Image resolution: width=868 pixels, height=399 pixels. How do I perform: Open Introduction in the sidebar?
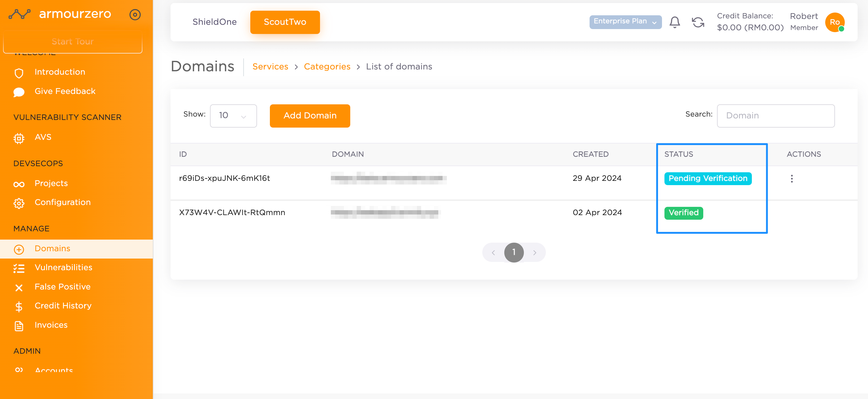60,72
